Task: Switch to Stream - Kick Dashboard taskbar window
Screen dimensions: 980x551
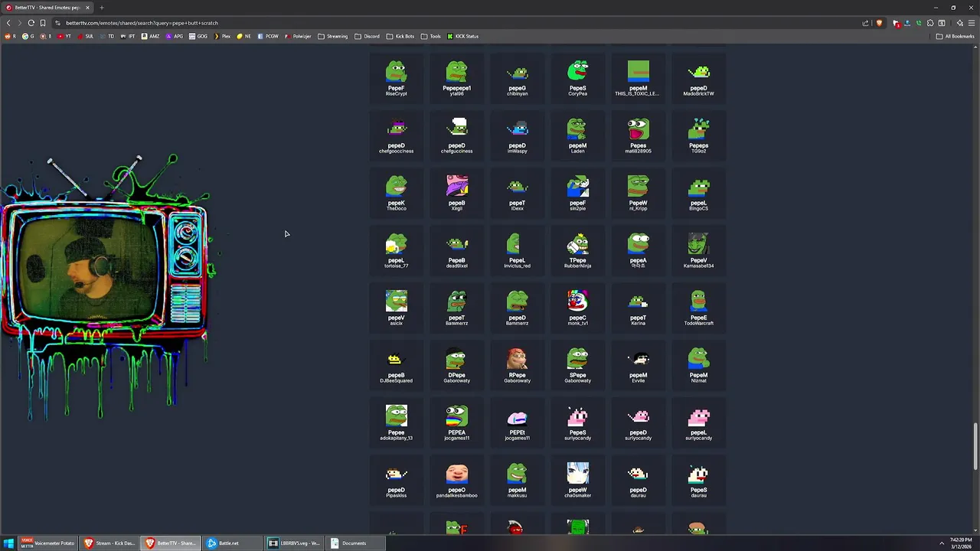Action: [x=109, y=543]
